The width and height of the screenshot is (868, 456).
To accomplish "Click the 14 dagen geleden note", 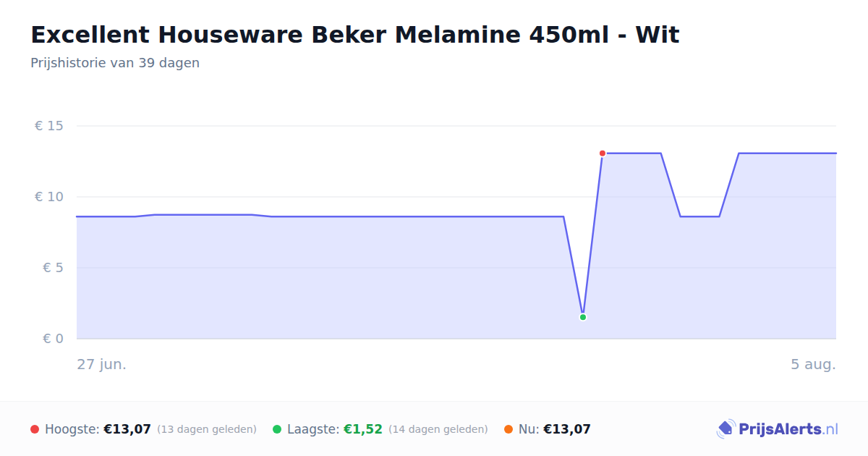I will 438,429.
